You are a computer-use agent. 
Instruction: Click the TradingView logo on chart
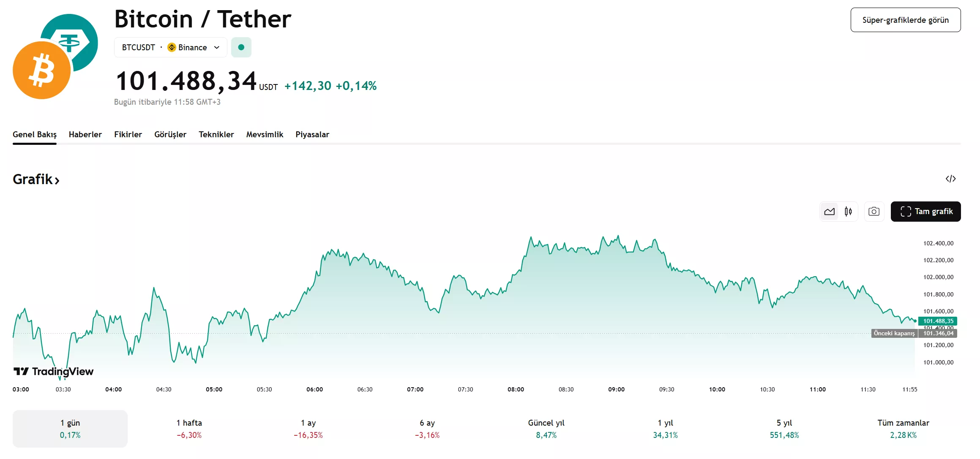tap(54, 371)
